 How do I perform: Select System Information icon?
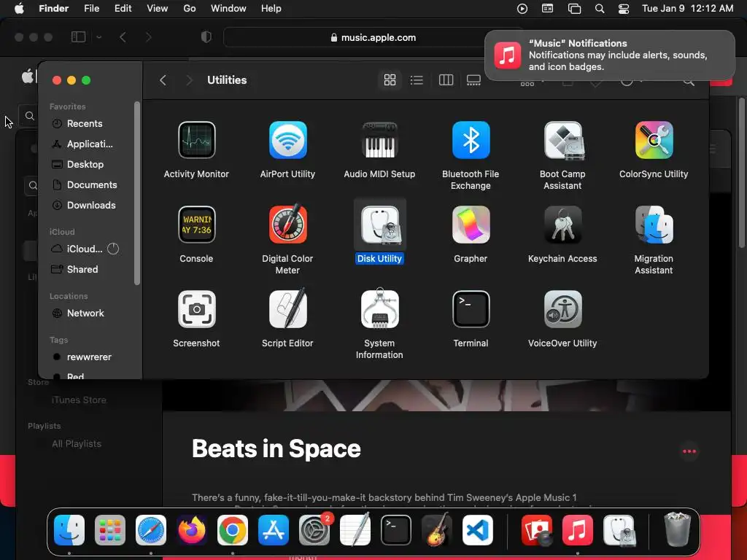[379, 309]
